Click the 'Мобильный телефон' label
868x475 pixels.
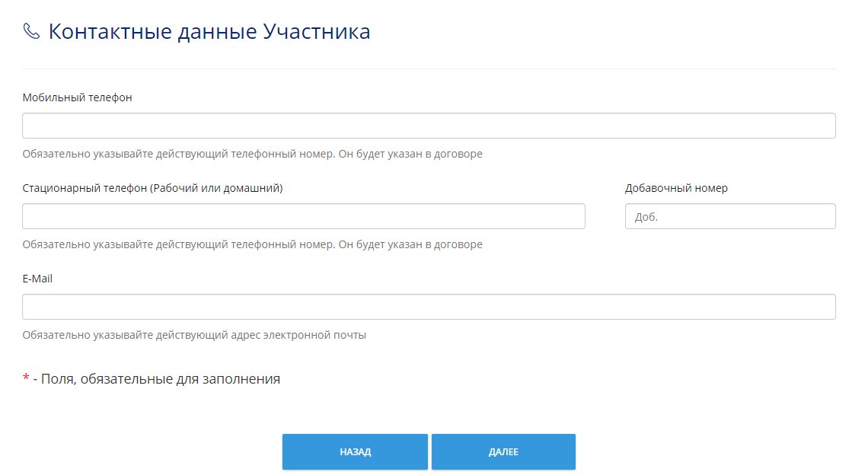coord(77,97)
